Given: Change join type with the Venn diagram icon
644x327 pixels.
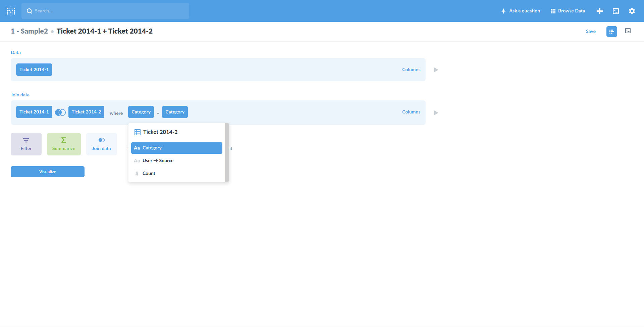Looking at the screenshot, I should point(60,112).
